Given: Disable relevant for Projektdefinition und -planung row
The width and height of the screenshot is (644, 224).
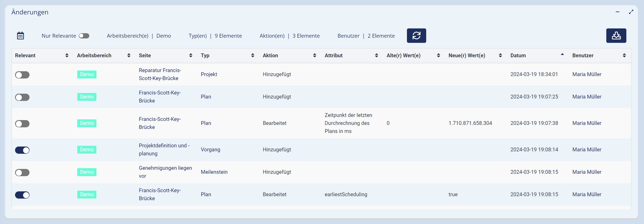Looking at the screenshot, I should pyautogui.click(x=22, y=150).
